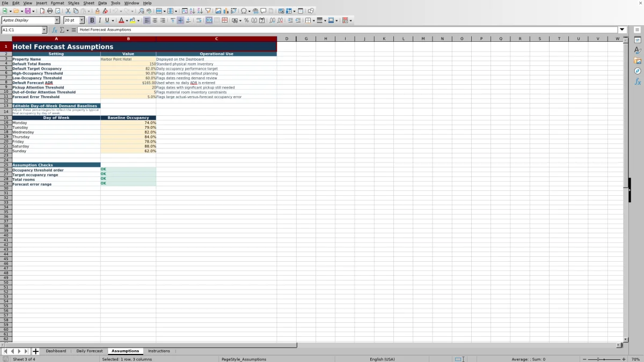Viewport: 644px width, 362px height.
Task: Click the Align Left icon
Action: pos(147,20)
